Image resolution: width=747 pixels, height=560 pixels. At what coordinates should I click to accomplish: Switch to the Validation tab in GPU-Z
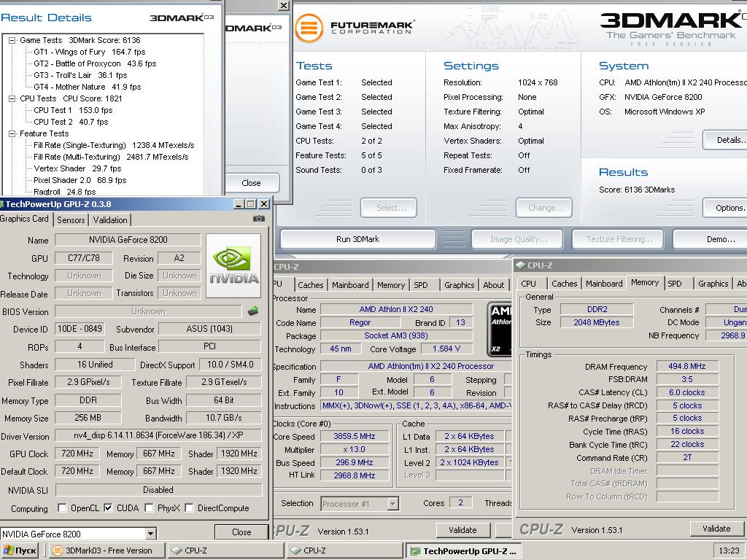point(110,219)
